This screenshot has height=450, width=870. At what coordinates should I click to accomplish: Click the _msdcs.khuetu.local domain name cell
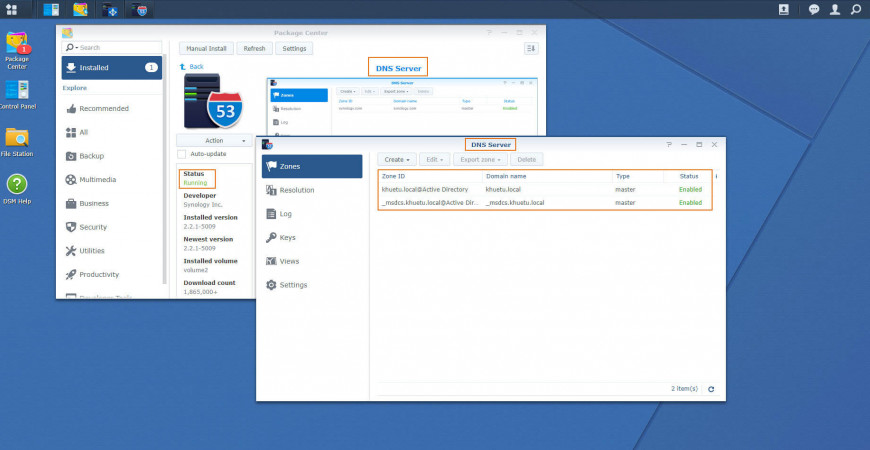click(x=515, y=203)
